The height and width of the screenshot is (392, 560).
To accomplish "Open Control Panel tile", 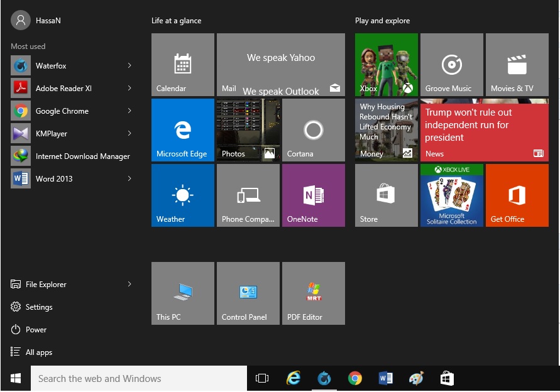I will tap(248, 293).
